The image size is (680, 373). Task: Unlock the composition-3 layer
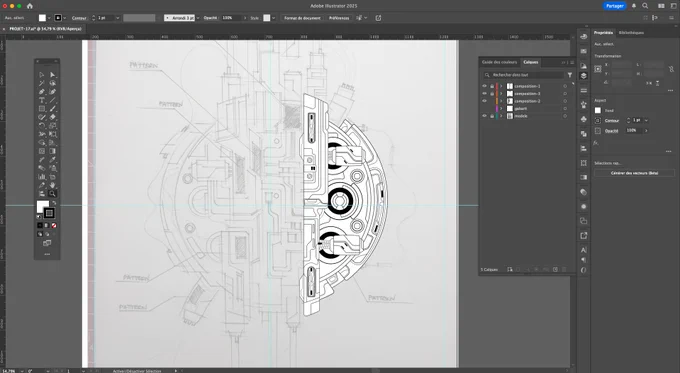pyautogui.click(x=491, y=93)
